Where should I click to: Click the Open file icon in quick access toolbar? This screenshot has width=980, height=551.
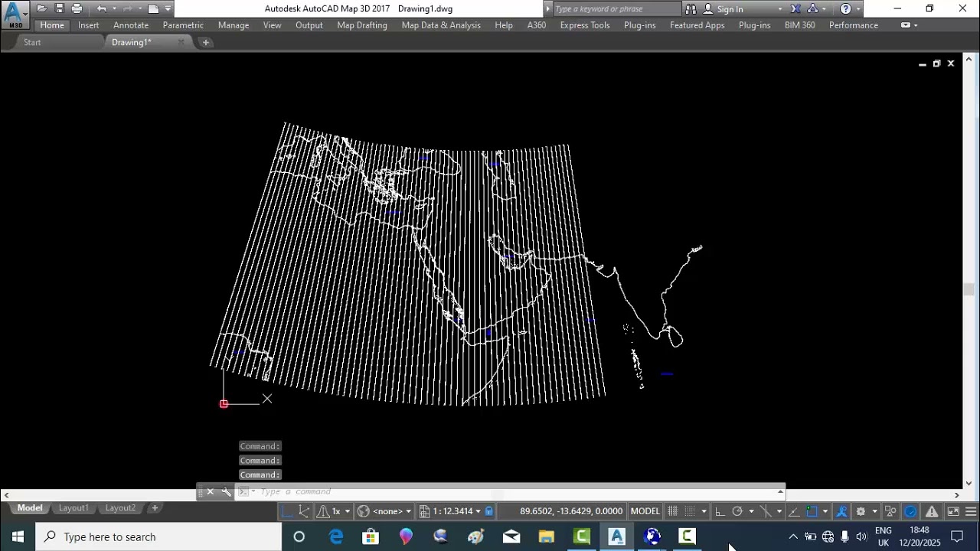(41, 8)
